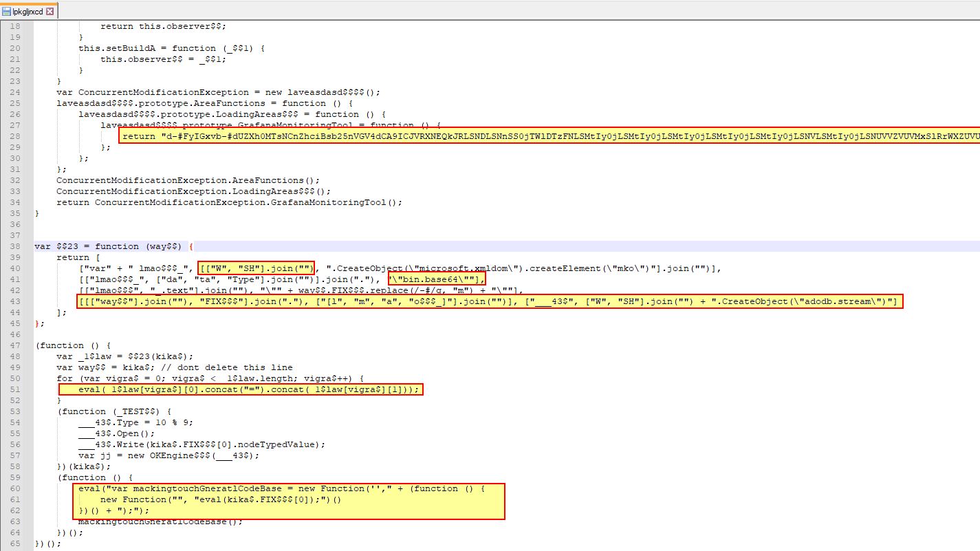
Task: Click the text 'return this.observer$$;'
Action: (x=163, y=26)
